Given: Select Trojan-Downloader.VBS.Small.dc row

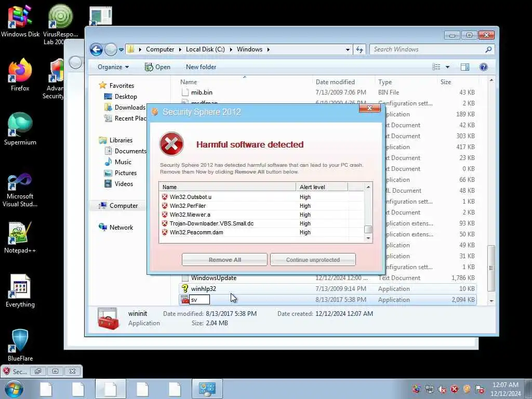Looking at the screenshot, I should (261, 223).
